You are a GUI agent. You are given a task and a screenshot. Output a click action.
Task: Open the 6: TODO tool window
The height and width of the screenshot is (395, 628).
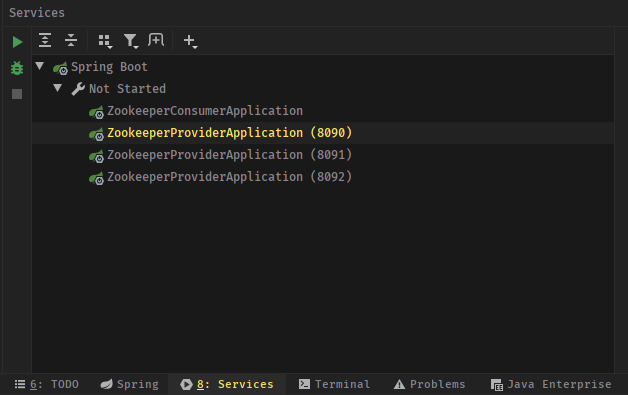click(x=46, y=384)
